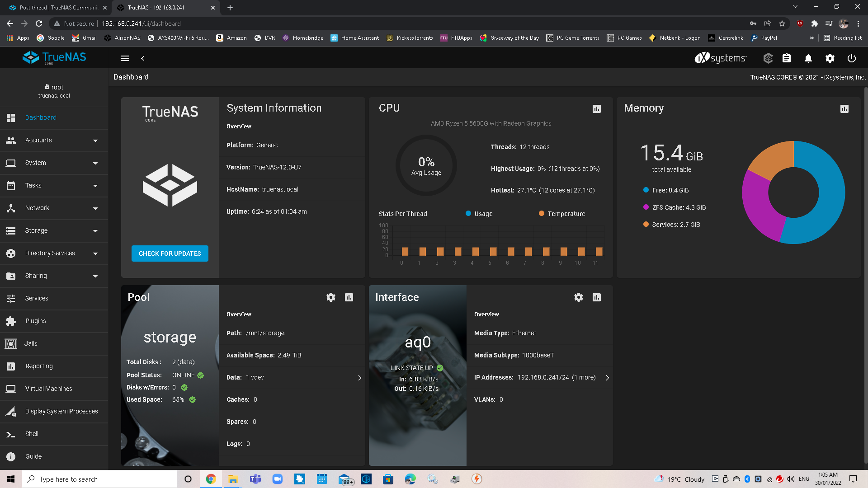The width and height of the screenshot is (868, 488).
Task: Click the Free memory blue legend dot
Action: (x=646, y=190)
